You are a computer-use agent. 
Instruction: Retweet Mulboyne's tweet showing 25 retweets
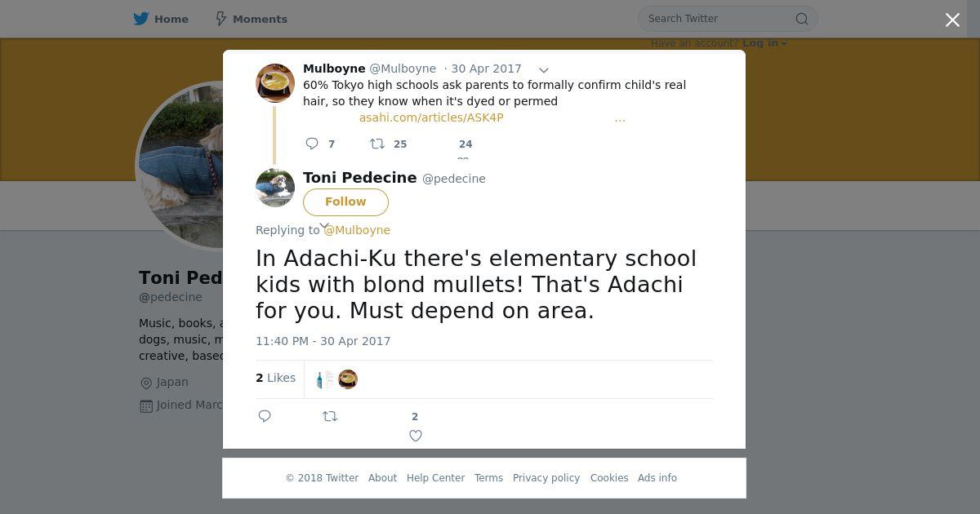(x=377, y=144)
